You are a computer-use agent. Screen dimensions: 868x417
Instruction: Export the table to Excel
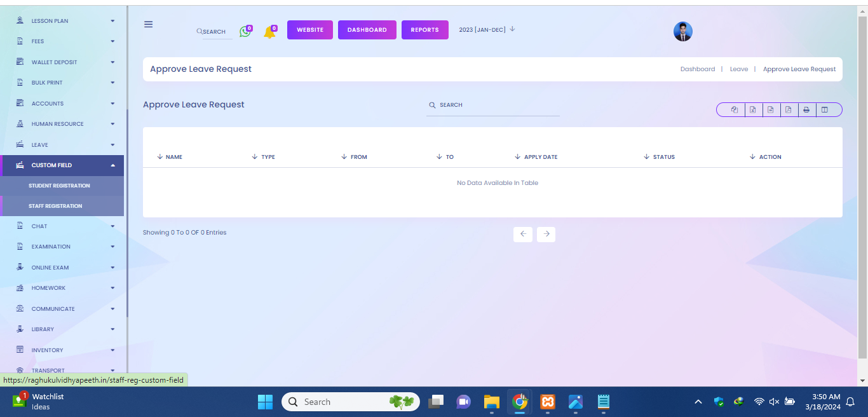click(752, 110)
